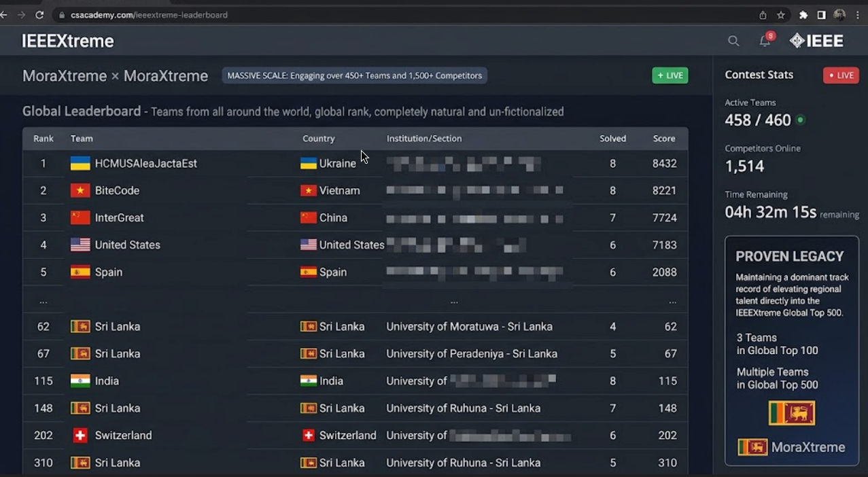
Task: Open the browser extensions puzzle icon
Action: click(803, 15)
